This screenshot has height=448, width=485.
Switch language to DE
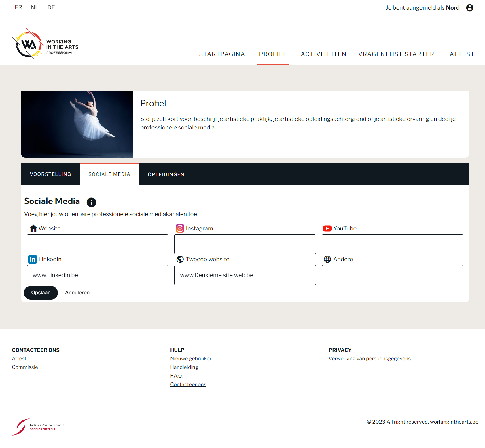pyautogui.click(x=51, y=7)
